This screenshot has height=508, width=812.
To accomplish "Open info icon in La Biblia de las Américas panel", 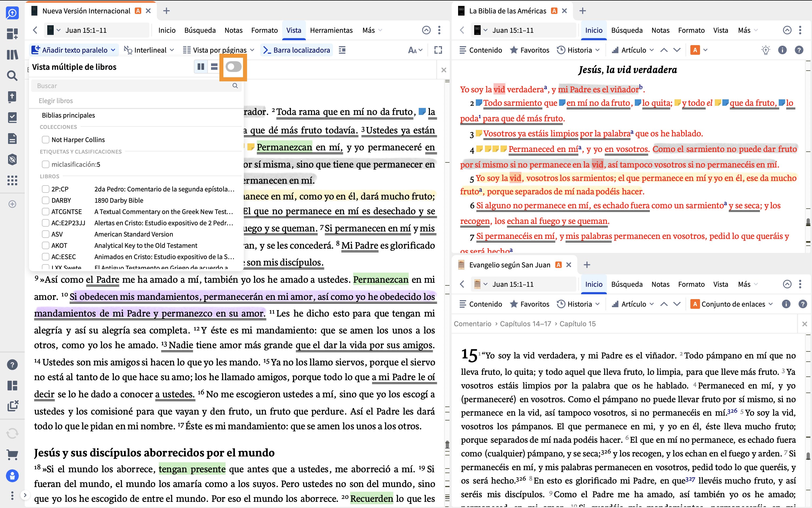I will (x=782, y=50).
